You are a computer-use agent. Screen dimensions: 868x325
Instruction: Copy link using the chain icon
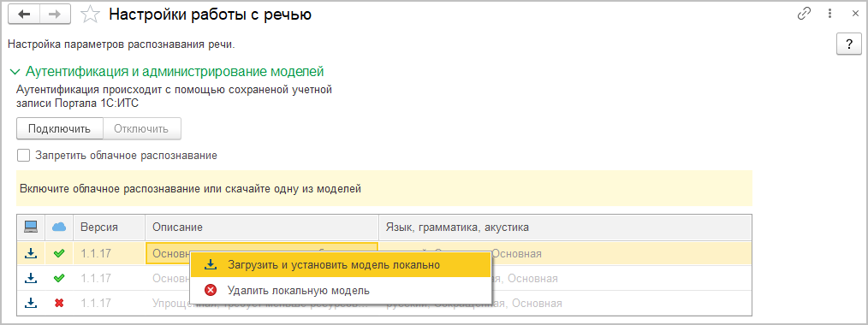(804, 15)
